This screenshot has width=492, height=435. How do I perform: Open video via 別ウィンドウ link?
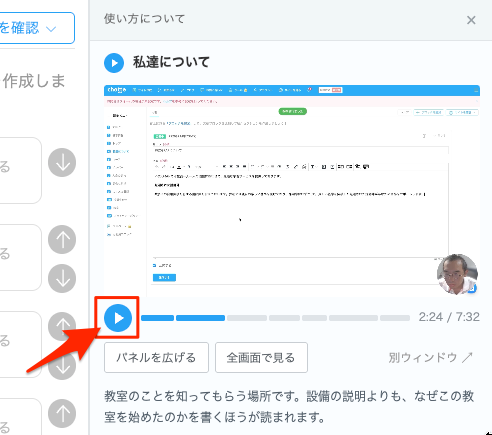(431, 357)
